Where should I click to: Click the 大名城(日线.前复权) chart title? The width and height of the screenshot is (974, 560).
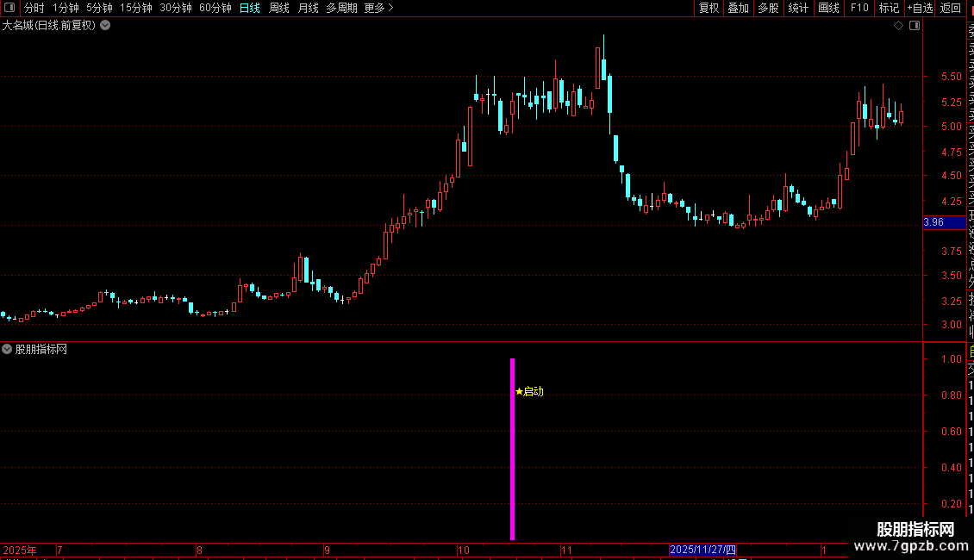49,26
